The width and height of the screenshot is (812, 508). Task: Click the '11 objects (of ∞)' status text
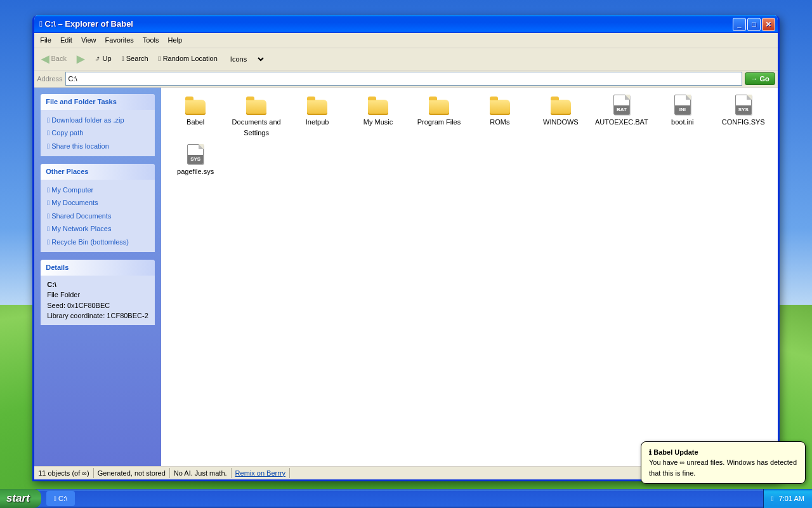tap(63, 473)
